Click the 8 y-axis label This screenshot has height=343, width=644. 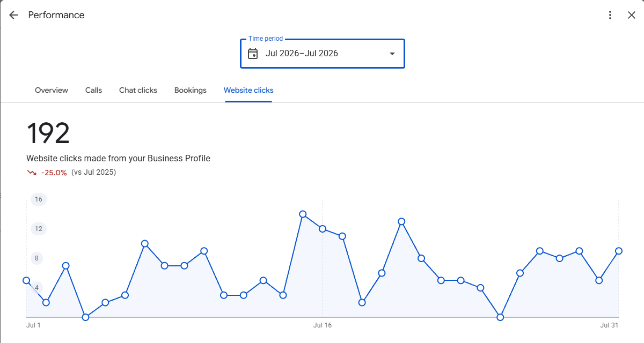tap(37, 258)
